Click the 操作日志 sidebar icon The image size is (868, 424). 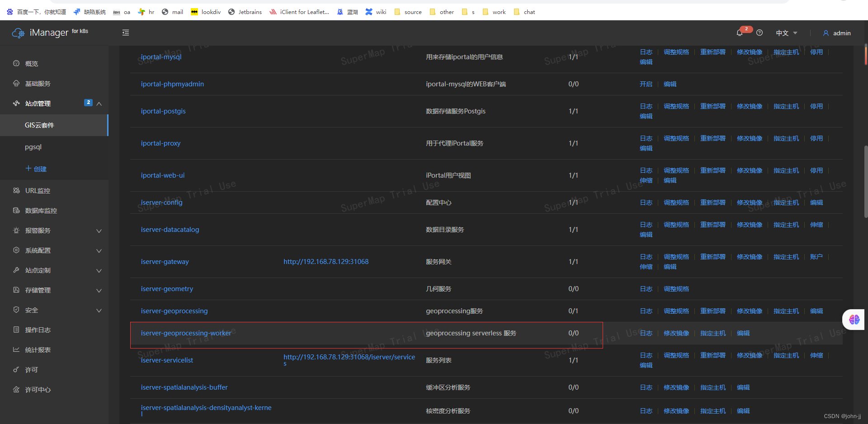[16, 330]
